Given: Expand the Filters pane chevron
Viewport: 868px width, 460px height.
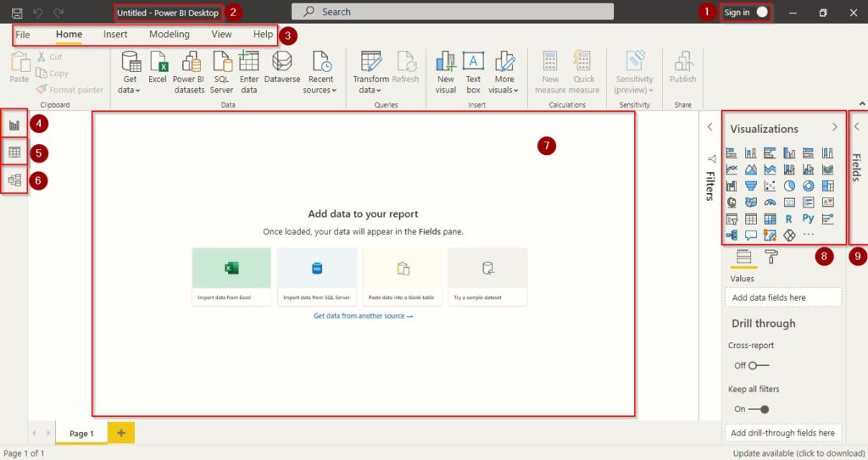Looking at the screenshot, I should (709, 127).
